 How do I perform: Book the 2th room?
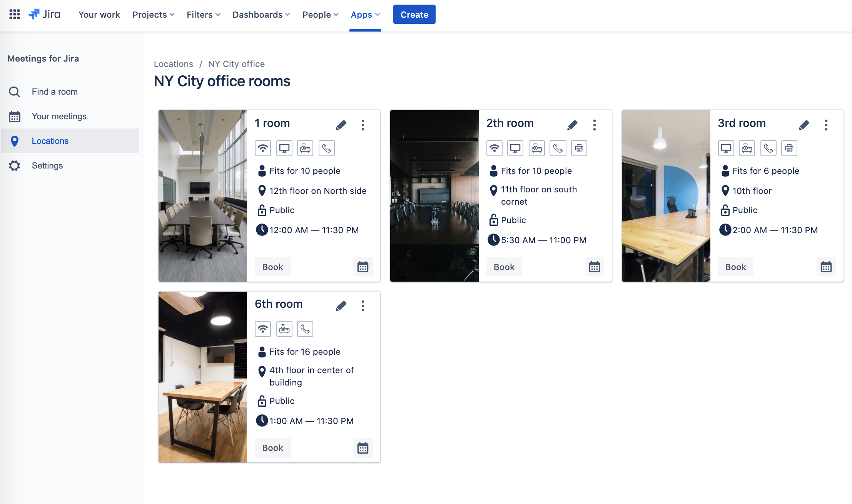[x=504, y=267]
